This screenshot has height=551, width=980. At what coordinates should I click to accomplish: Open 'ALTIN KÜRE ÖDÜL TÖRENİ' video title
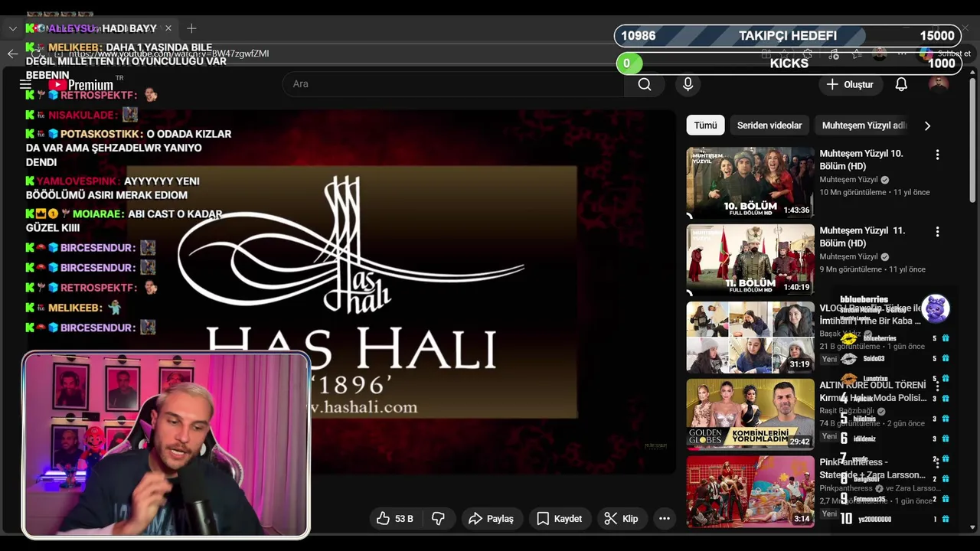coord(873,391)
